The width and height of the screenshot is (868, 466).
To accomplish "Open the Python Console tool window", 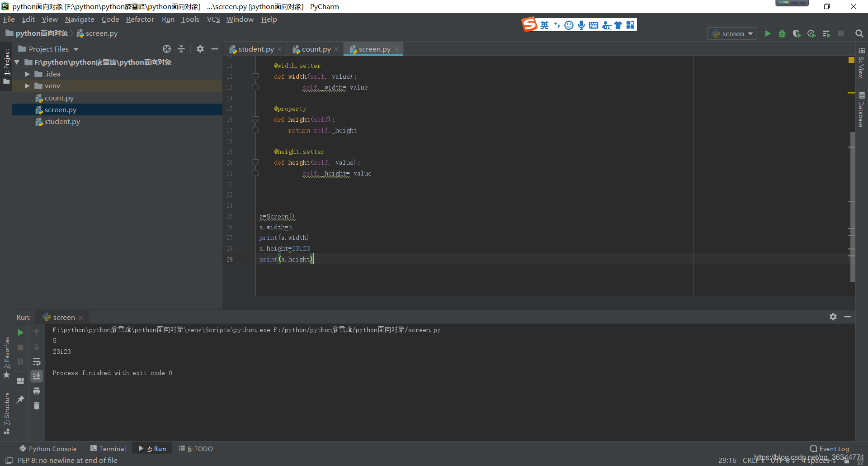I will click(48, 448).
